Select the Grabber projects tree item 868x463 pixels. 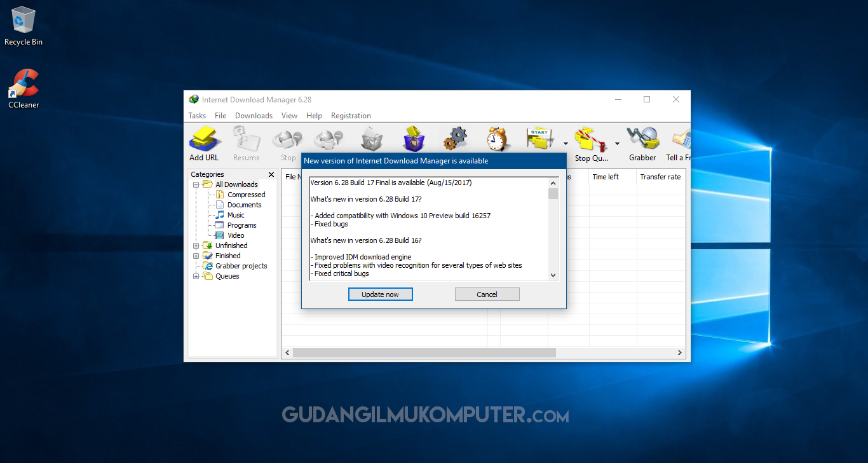pyautogui.click(x=241, y=266)
